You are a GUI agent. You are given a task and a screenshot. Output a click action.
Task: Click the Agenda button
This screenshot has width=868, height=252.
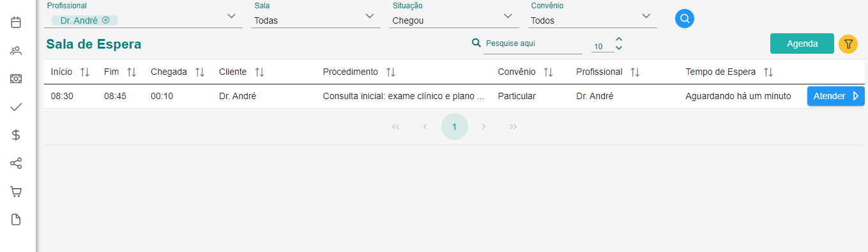(802, 43)
